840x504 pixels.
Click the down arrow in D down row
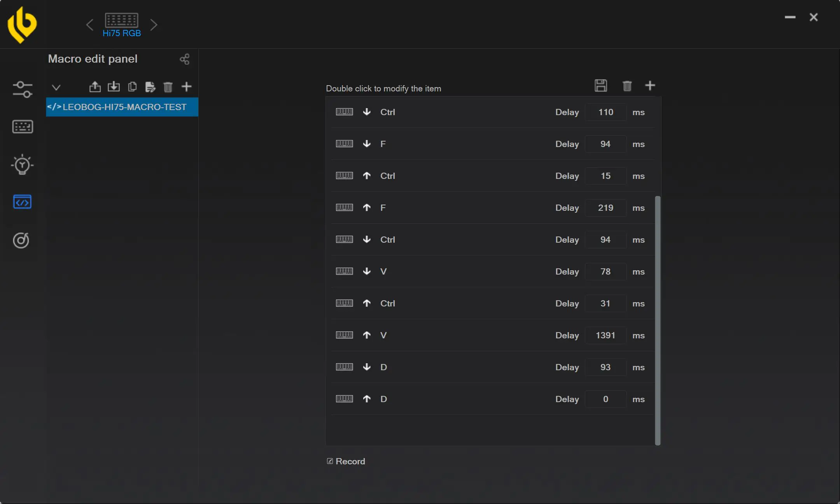point(367,367)
